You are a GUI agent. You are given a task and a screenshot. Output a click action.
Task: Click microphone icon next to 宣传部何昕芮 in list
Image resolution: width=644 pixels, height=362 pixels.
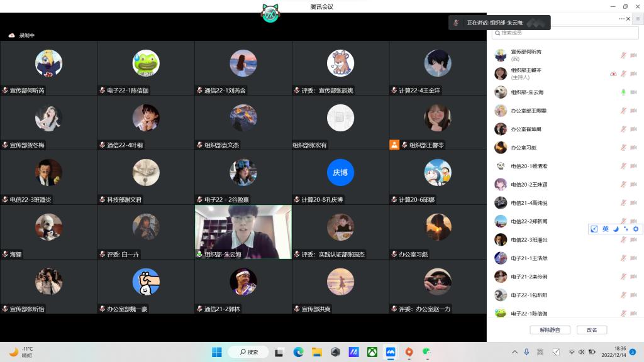623,55
